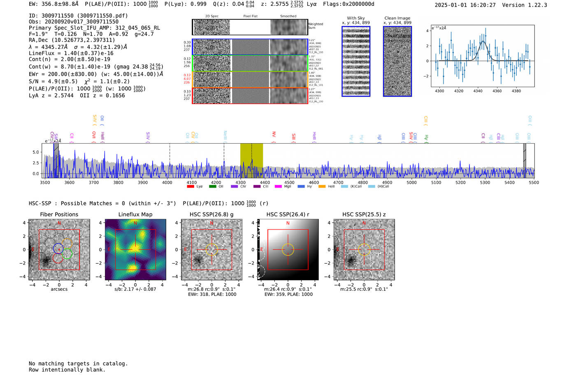Select the blue-bordered 2D spectrum fiber row

click(x=250, y=47)
